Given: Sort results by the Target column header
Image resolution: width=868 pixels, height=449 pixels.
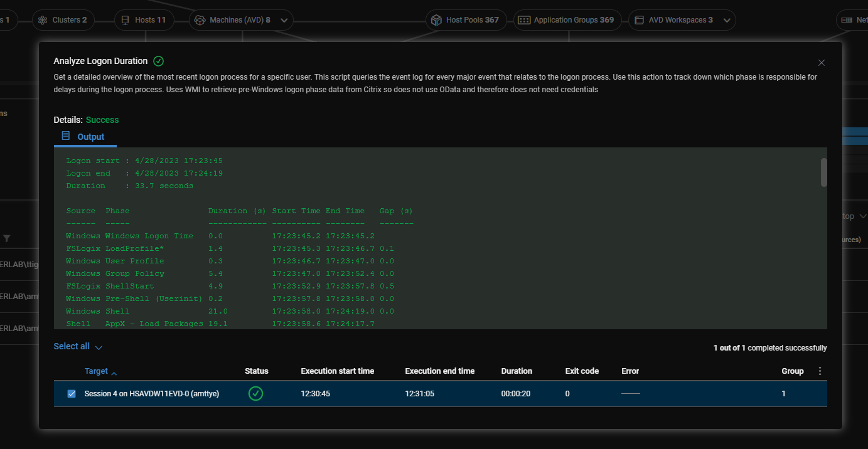Looking at the screenshot, I should (x=96, y=371).
